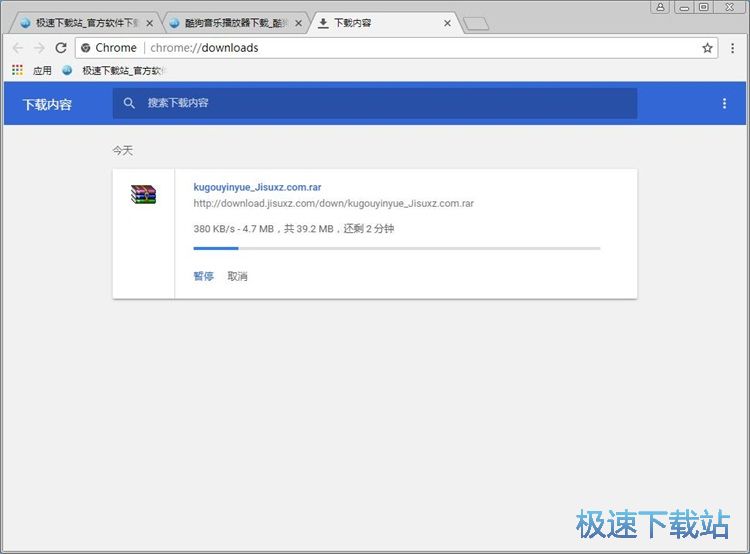
Task: Click the WinRAR file icon
Action: click(x=143, y=194)
